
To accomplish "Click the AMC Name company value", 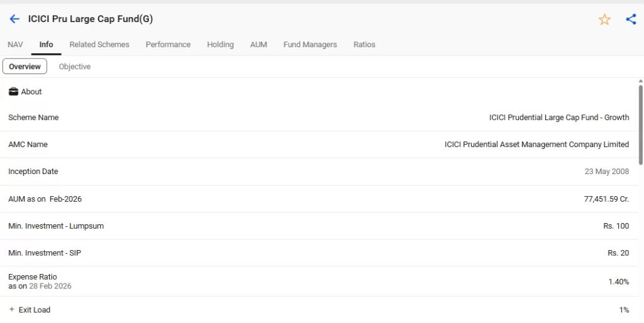I will tap(536, 145).
